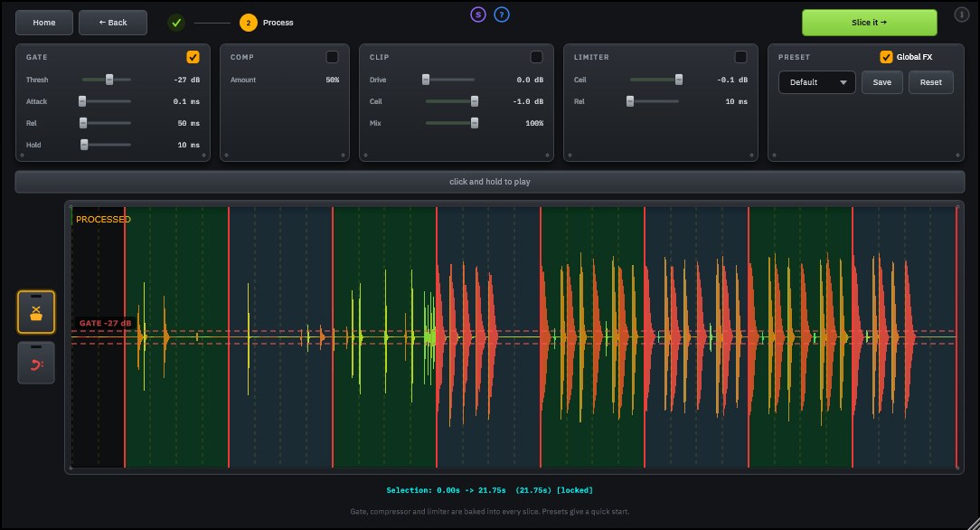Click the Clip Ceil slider handle

(475, 101)
